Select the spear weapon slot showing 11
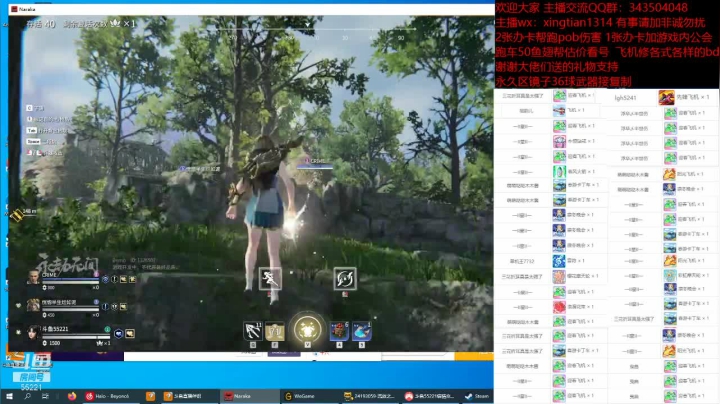The image size is (720, 404). coord(253,331)
